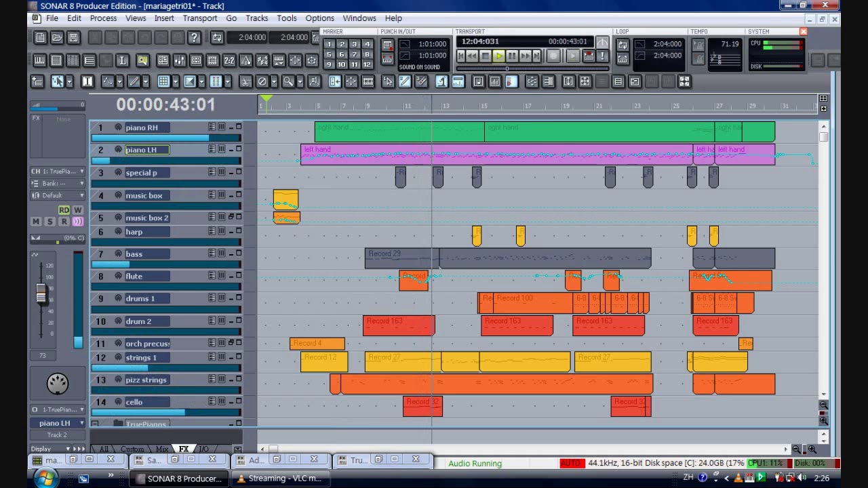Open Windows Start orb
The height and width of the screenshot is (488, 868).
[46, 478]
